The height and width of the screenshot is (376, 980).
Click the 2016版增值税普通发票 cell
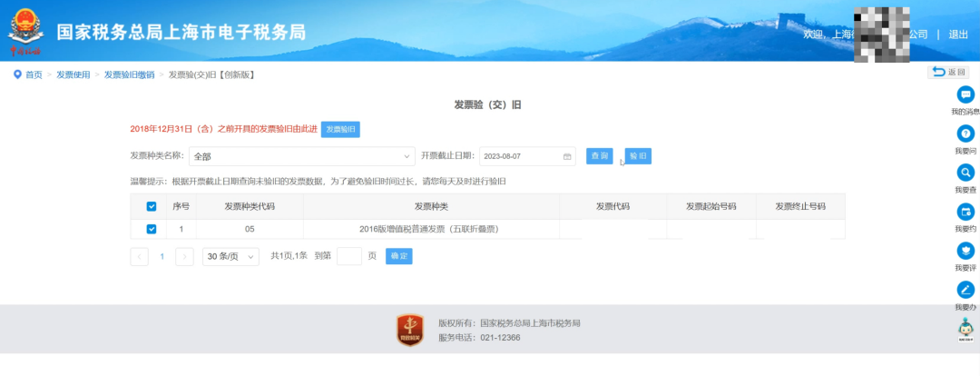coord(431,230)
